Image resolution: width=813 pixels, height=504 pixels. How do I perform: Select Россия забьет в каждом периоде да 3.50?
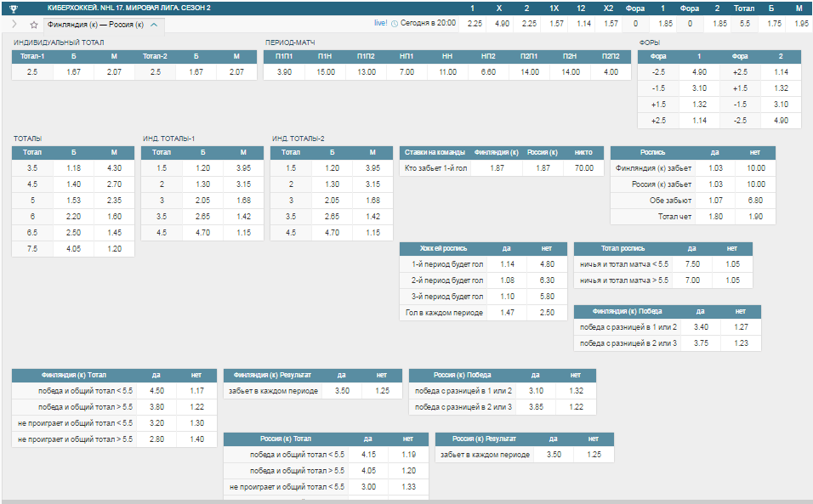[x=554, y=455]
